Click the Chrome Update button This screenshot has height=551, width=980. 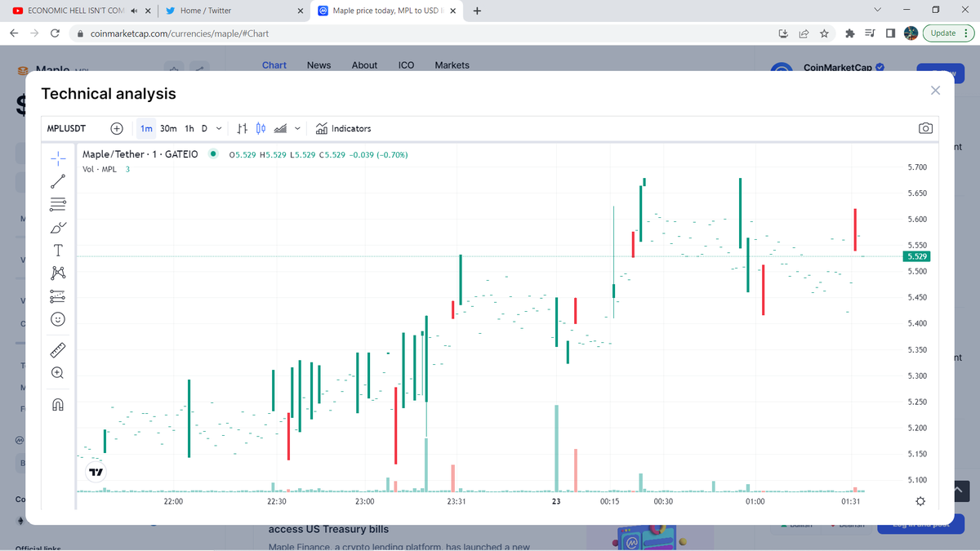[x=948, y=33]
